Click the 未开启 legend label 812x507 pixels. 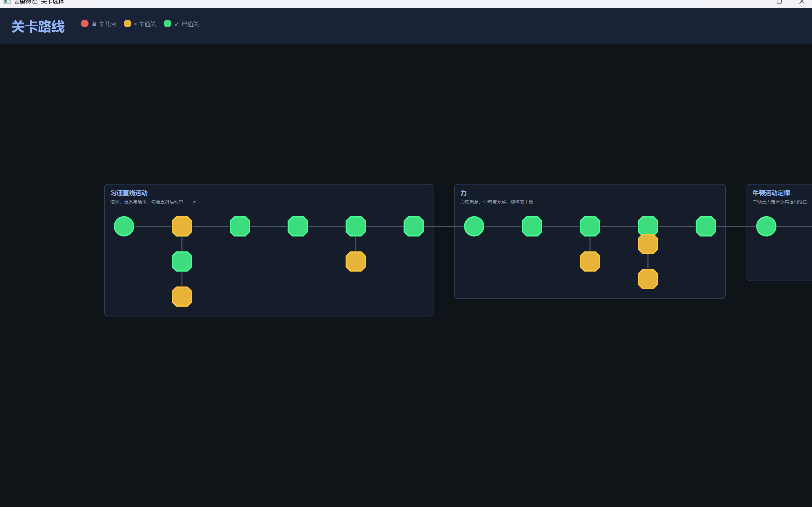[107, 24]
